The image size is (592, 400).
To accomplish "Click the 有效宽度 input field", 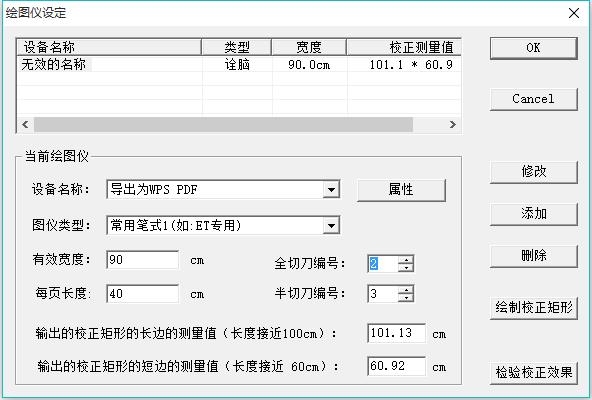I will pos(142,260).
